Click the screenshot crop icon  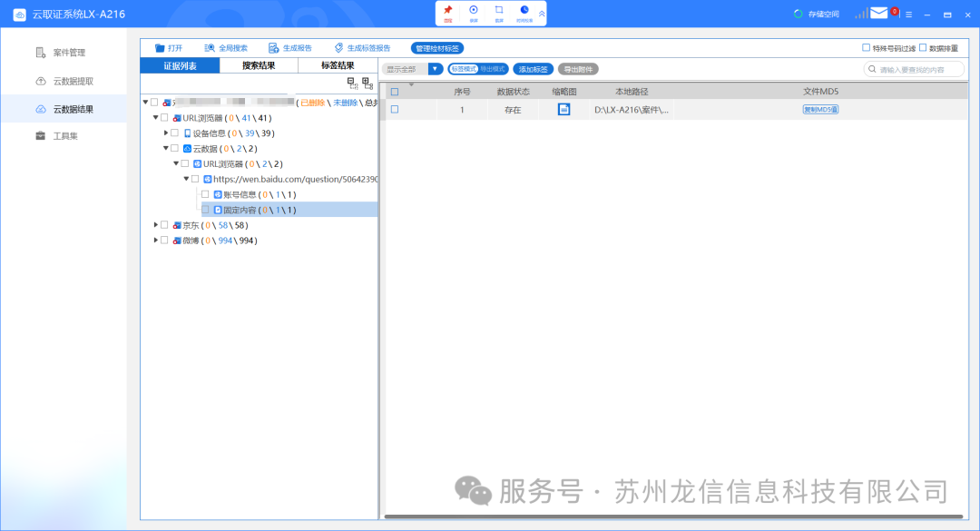pos(498,11)
